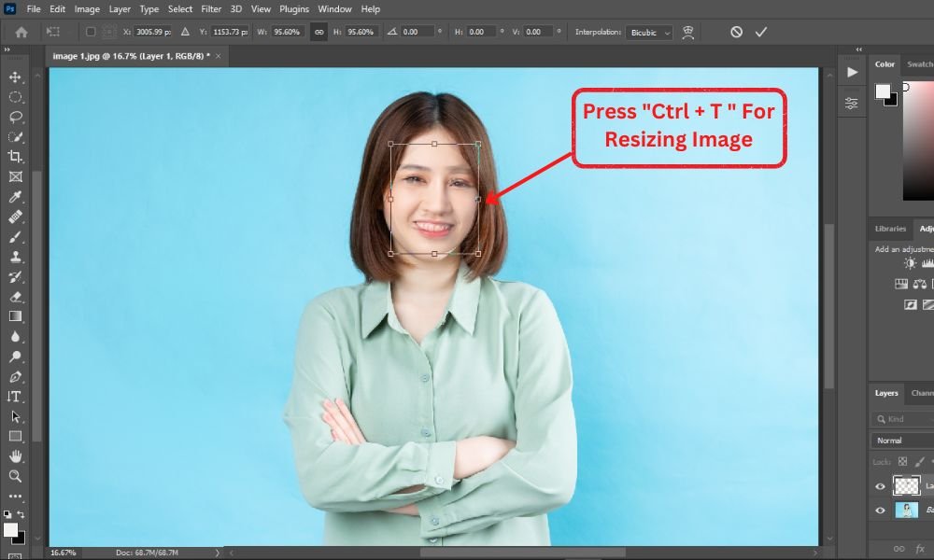Select the Path Selection tool
934x560 pixels.
click(16, 416)
